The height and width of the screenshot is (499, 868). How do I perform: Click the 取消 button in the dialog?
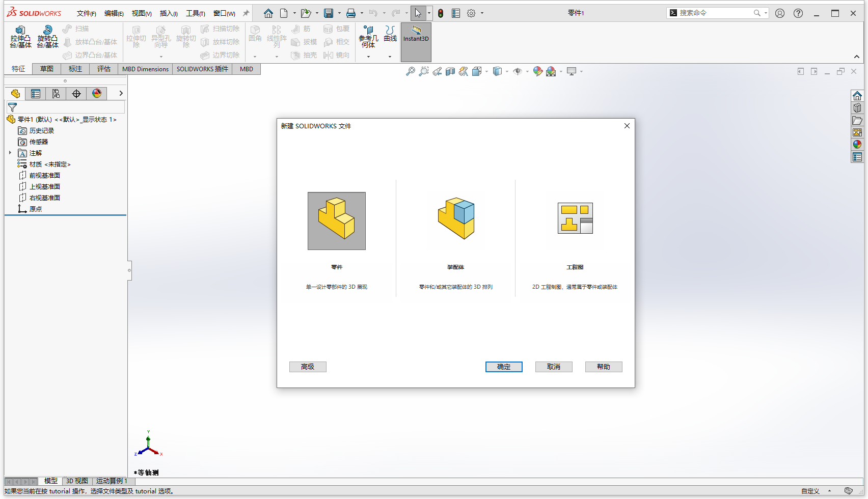pos(554,367)
